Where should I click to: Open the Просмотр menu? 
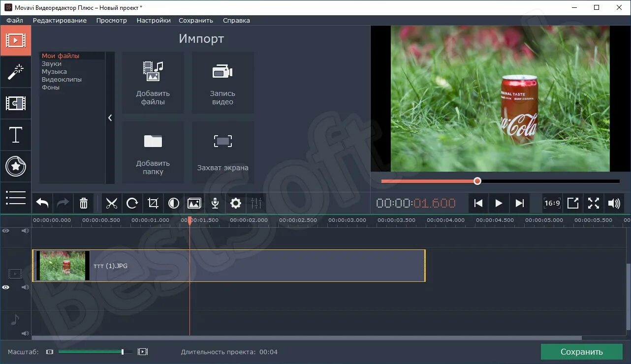coord(112,20)
